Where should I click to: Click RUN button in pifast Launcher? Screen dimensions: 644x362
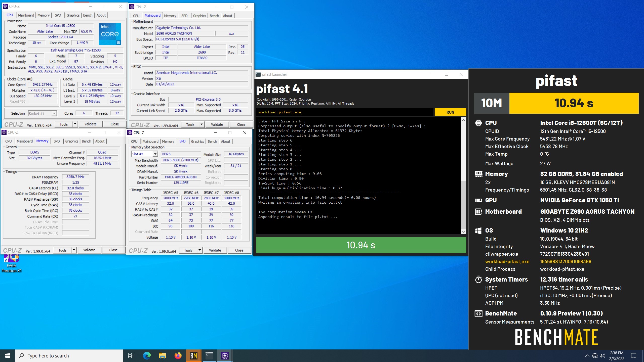[450, 112]
